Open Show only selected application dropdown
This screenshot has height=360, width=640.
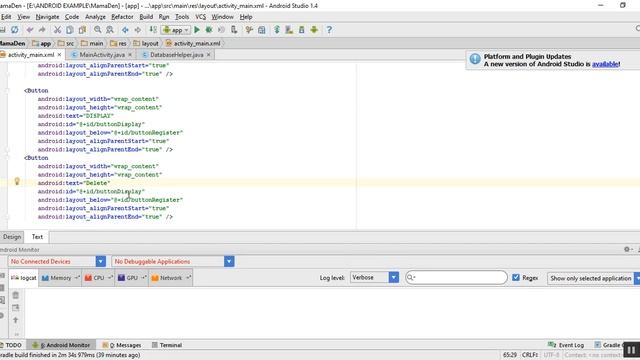coord(594,278)
